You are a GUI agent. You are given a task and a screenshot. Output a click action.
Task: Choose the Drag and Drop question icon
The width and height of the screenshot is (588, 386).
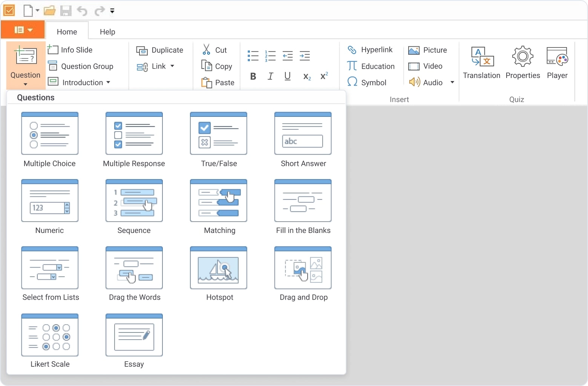pos(303,268)
